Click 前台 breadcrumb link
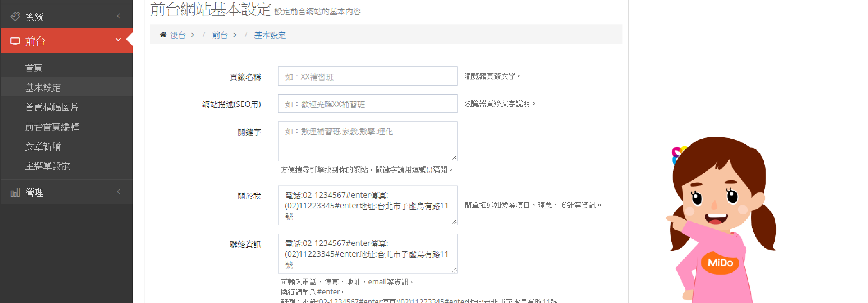This screenshot has height=303, width=868. [x=220, y=35]
